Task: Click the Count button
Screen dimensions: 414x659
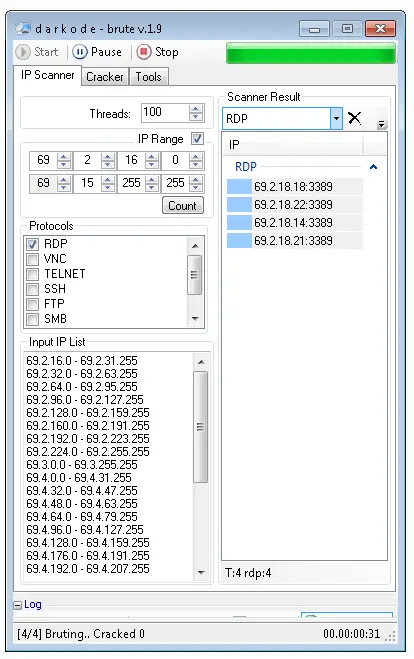Action: tap(183, 206)
